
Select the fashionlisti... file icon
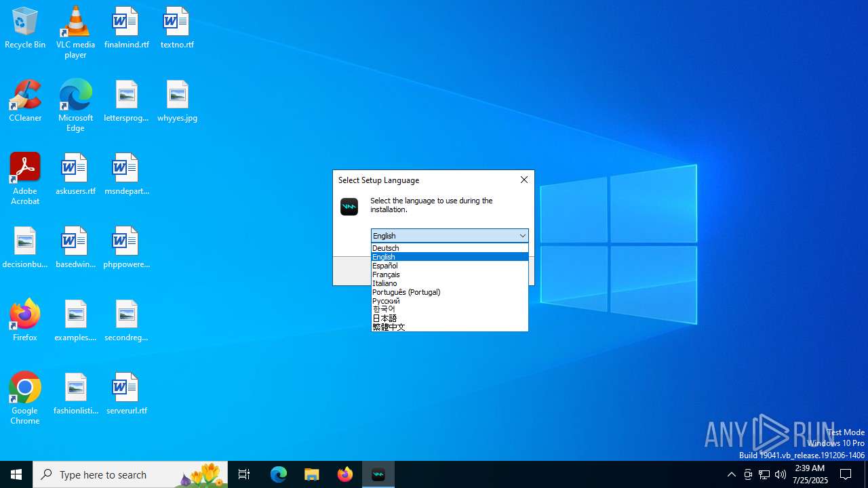tap(75, 394)
